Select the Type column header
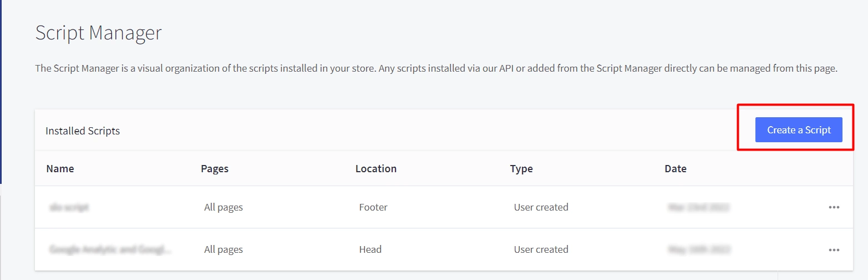 click(x=521, y=168)
